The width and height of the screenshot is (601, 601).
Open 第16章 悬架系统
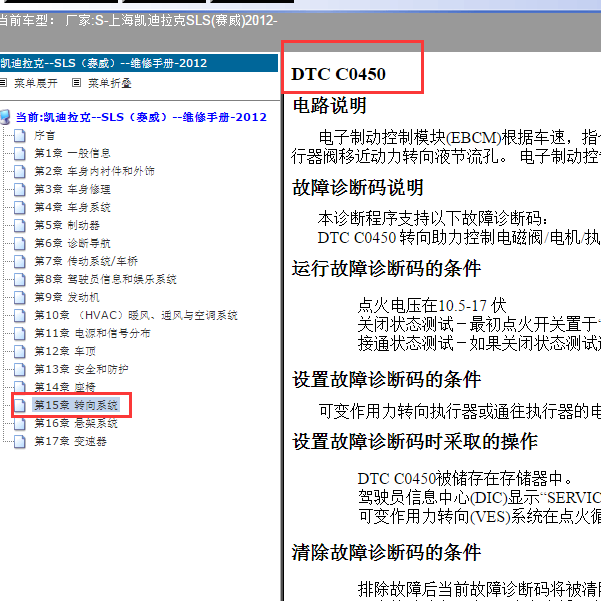coord(76,423)
